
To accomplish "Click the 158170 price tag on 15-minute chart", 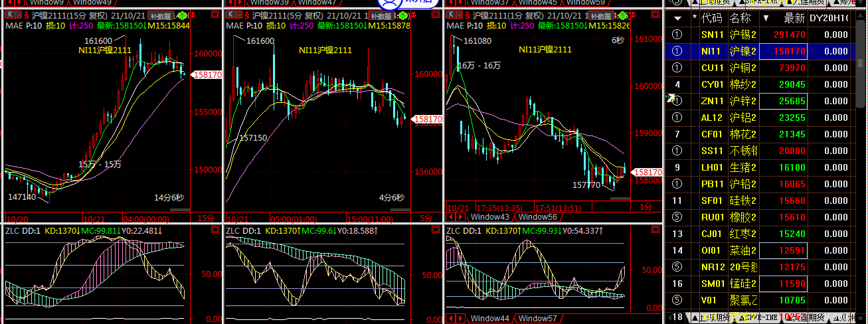I will [207, 75].
